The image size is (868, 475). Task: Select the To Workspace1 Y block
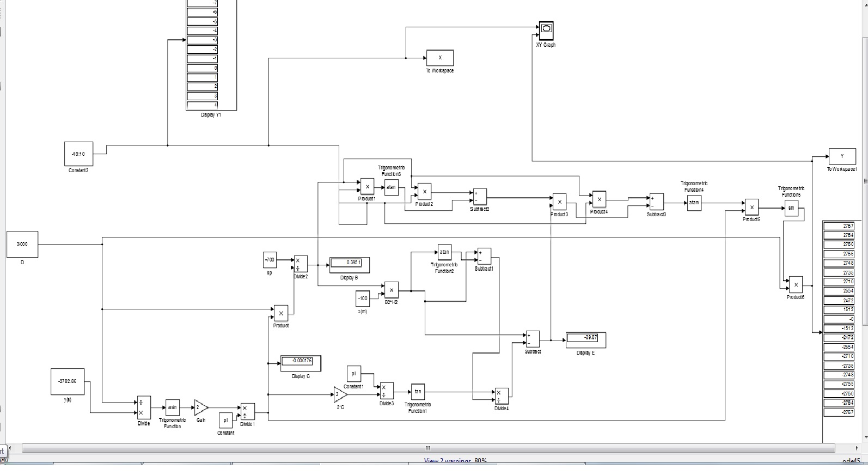click(x=842, y=156)
